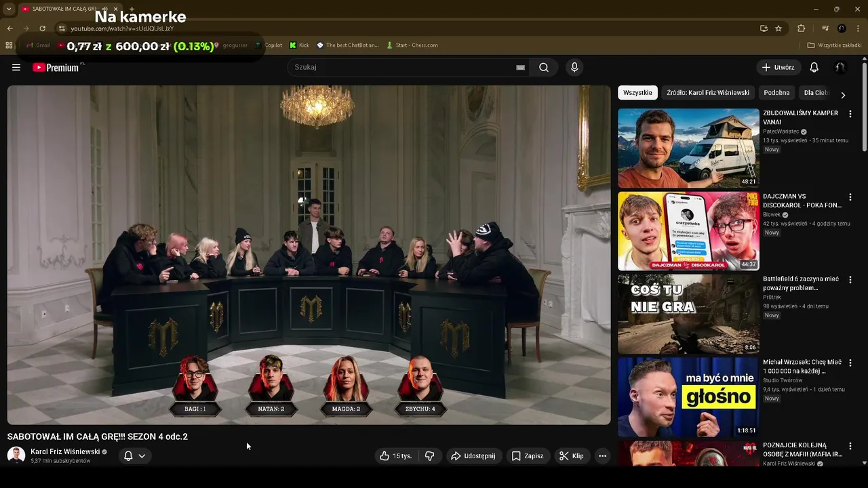Open The best ChatBot bookmark

348,45
